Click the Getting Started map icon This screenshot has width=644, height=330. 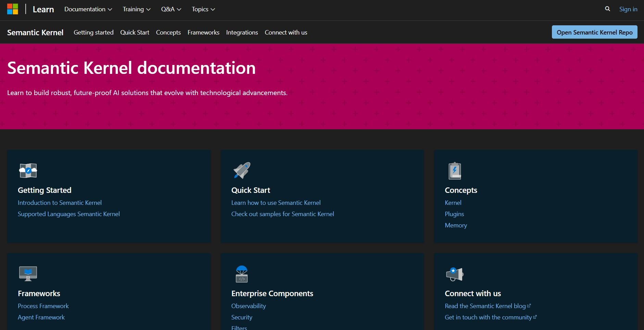click(28, 171)
